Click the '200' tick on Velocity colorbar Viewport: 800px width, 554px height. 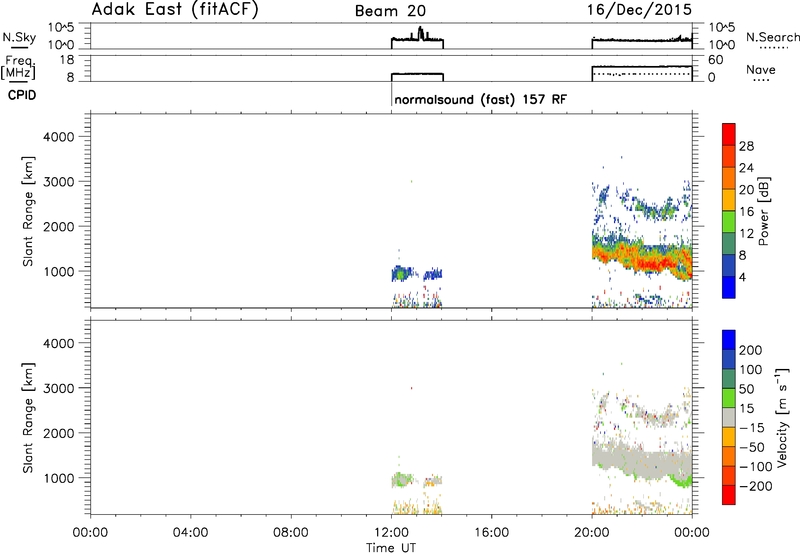point(751,350)
